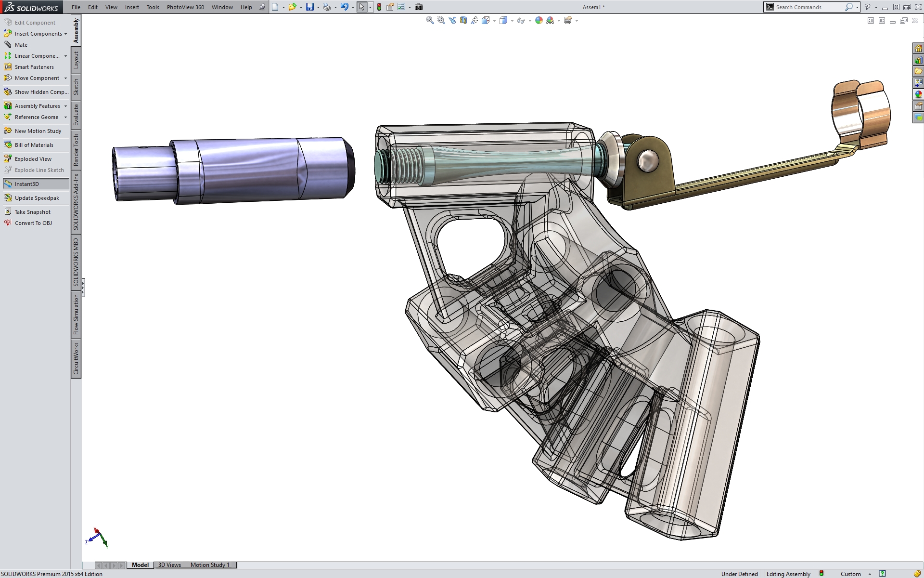This screenshot has width=924, height=578.
Task: Open the Tools menu
Action: point(153,7)
